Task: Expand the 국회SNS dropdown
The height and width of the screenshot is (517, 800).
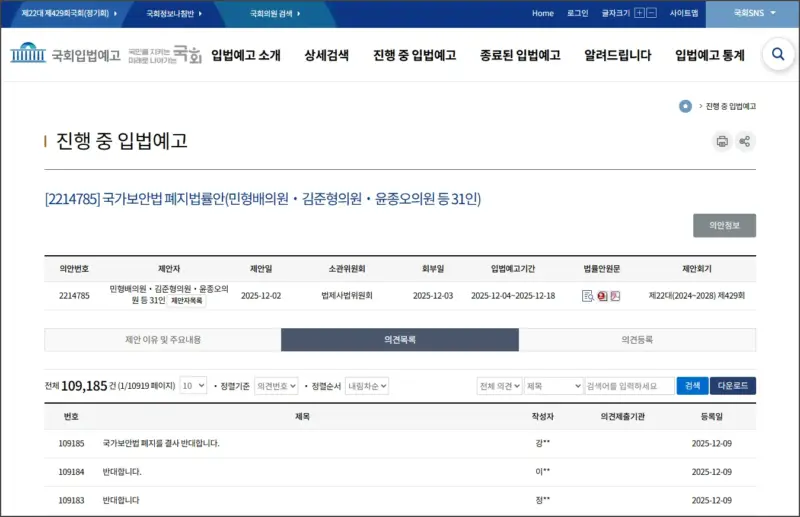Action: [x=754, y=13]
